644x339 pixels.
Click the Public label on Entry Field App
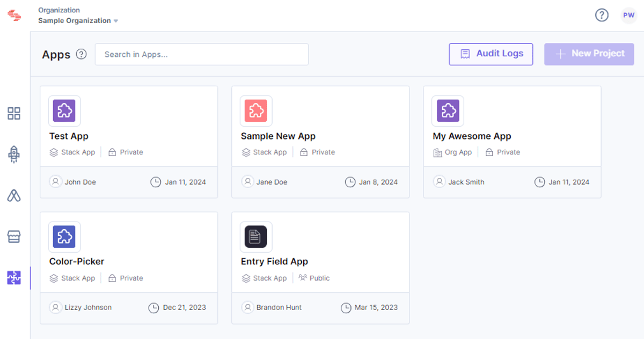(x=320, y=278)
